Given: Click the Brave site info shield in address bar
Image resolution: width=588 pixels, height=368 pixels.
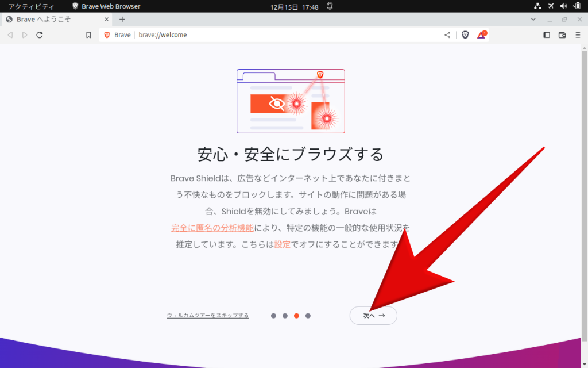Looking at the screenshot, I should pyautogui.click(x=107, y=35).
